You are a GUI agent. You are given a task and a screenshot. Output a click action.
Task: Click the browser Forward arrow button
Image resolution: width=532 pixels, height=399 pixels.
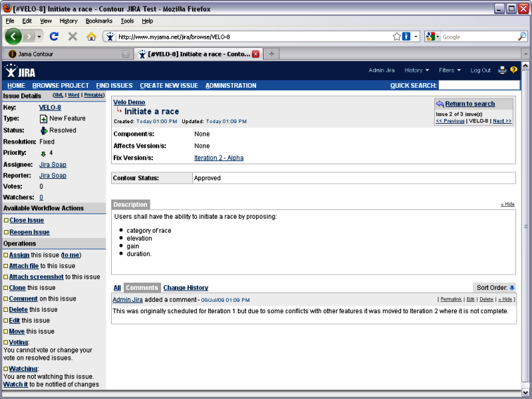(29, 37)
